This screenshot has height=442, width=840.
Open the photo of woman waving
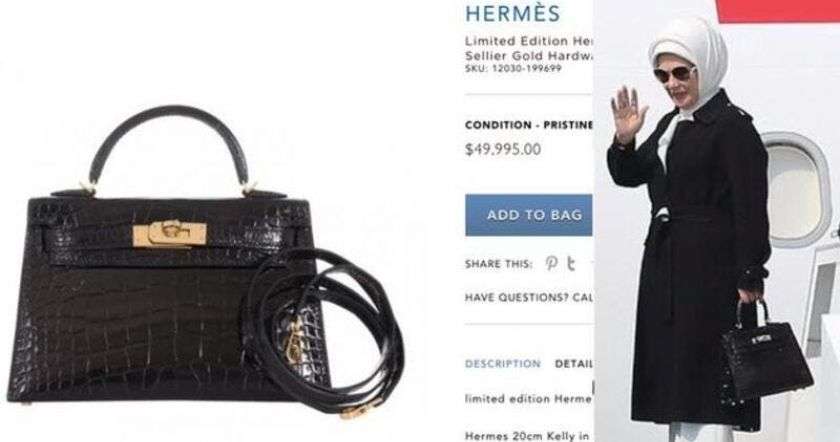coord(716,221)
